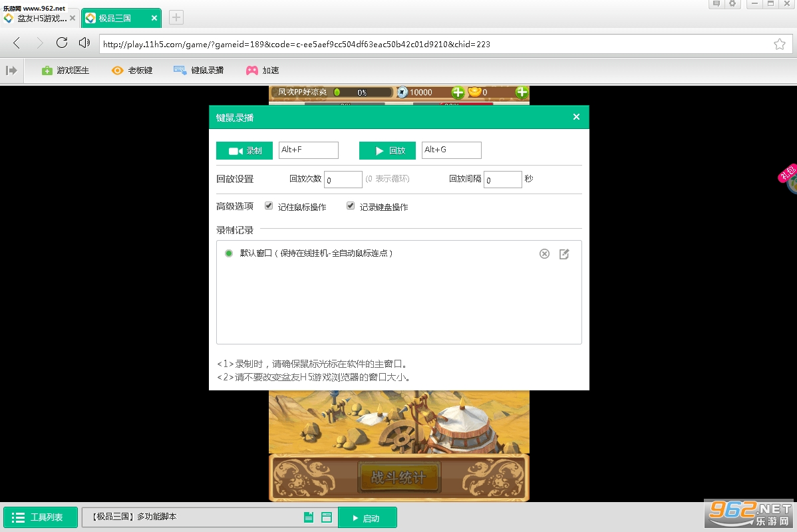797x532 pixels.
Task: Click the window layout icon in bottom bar
Action: pyautogui.click(x=327, y=517)
